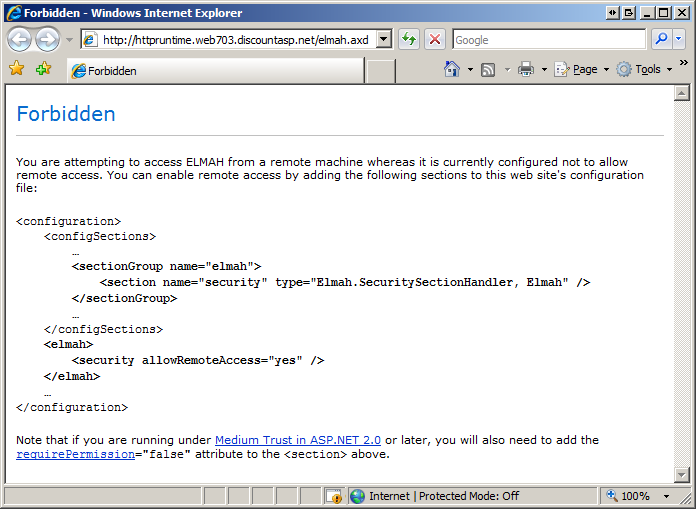Click the Internet Explorer title bar icon
Screen dimensions: 696x509
14,13
